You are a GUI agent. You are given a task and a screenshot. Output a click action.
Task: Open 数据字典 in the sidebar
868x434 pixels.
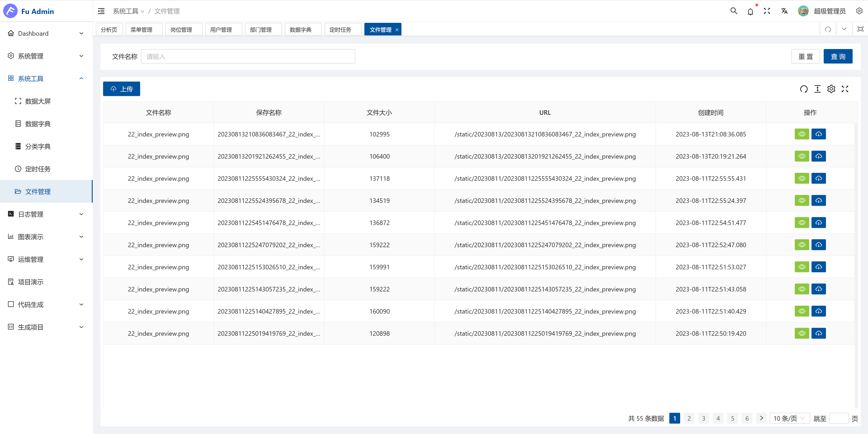tap(38, 124)
